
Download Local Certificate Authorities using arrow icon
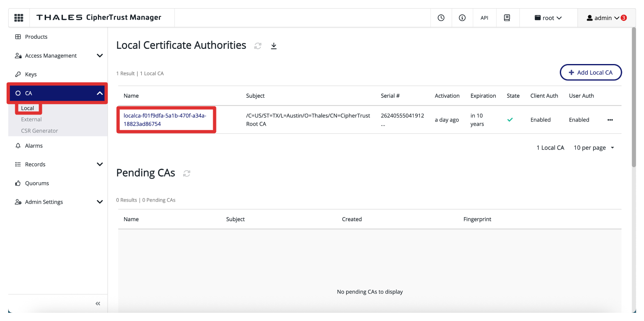pos(274,46)
